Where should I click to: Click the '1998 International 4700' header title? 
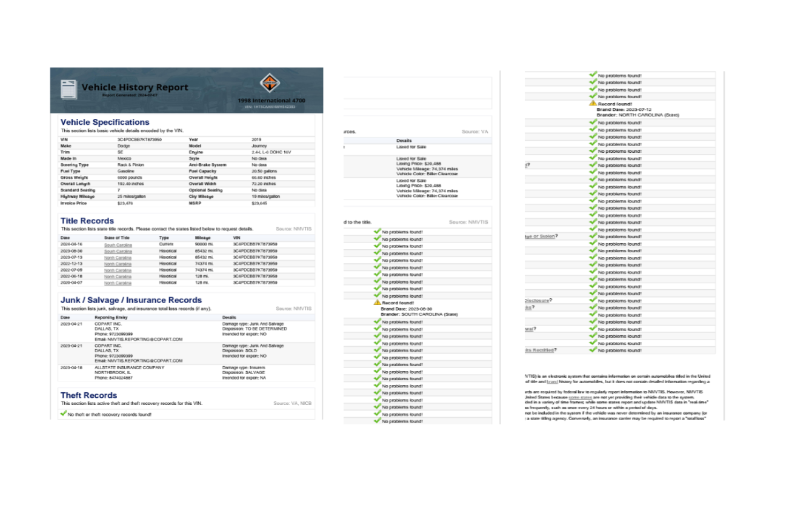coord(271,101)
